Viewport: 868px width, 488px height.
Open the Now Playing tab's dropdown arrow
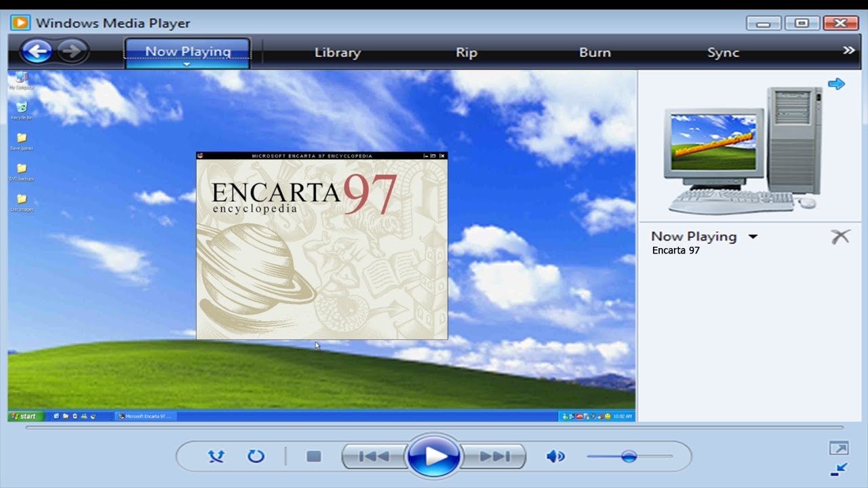tap(188, 65)
